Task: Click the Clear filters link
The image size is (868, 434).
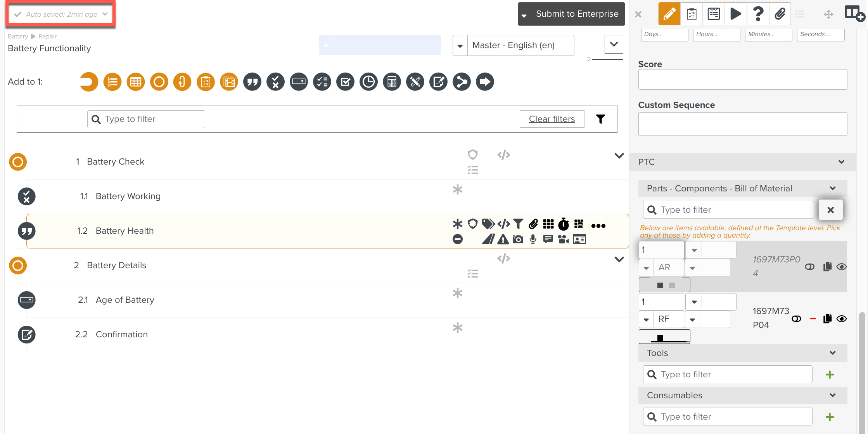Action: 552,119
